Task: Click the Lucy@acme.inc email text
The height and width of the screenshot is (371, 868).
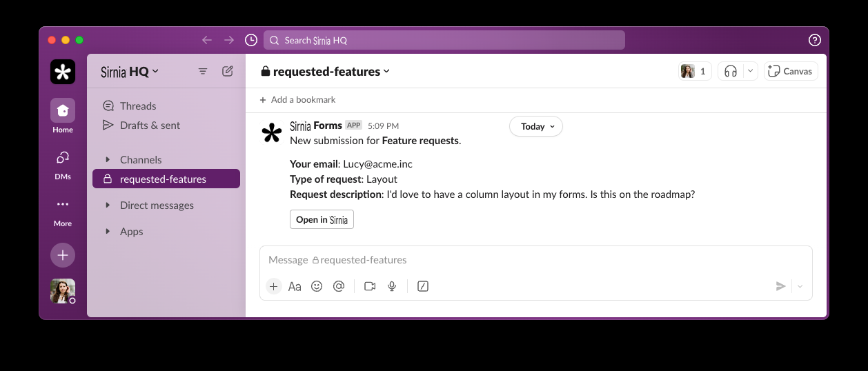Action: click(x=377, y=164)
